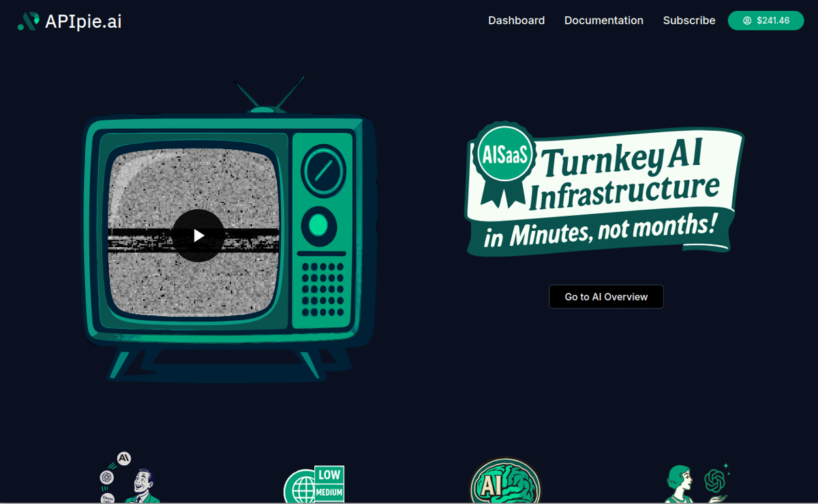Open the $241.46 account balance button

(x=766, y=20)
